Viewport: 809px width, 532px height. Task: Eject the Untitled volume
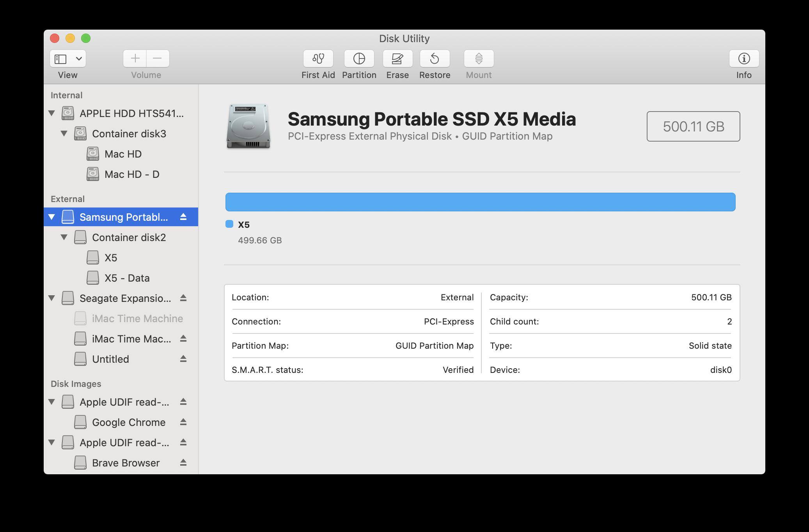(x=183, y=359)
